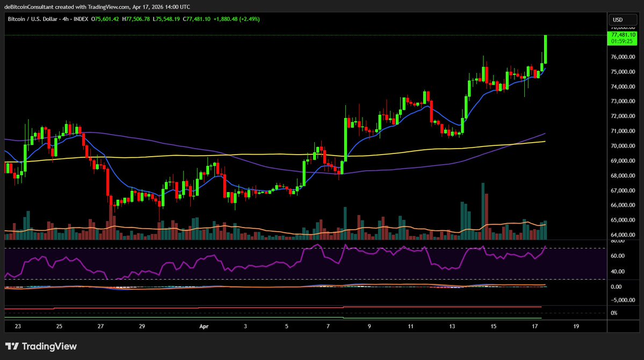This screenshot has height=360, width=644.
Task: Click the 70,000.00 price axis label
Action: (623, 146)
